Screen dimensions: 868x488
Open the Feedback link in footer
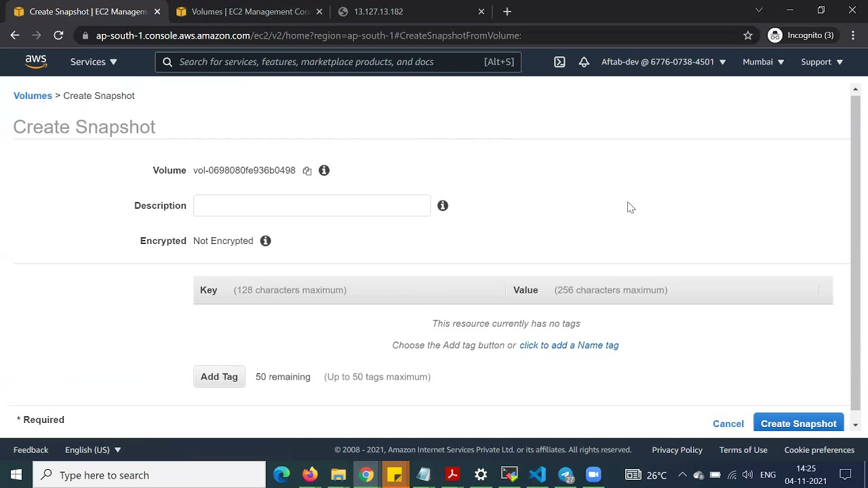coord(31,450)
